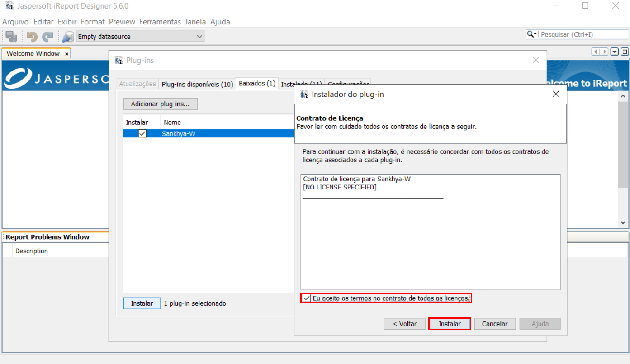This screenshot has width=630, height=364.
Task: Close the Plug-ins dialog
Action: coord(536,60)
